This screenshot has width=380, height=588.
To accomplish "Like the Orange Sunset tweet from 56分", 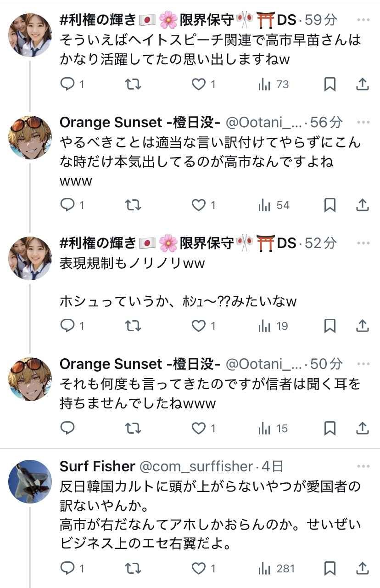I will [199, 205].
